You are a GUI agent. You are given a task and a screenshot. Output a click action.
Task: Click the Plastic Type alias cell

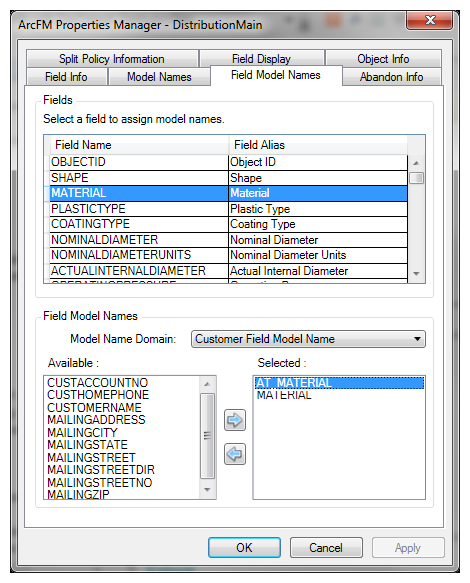(318, 209)
